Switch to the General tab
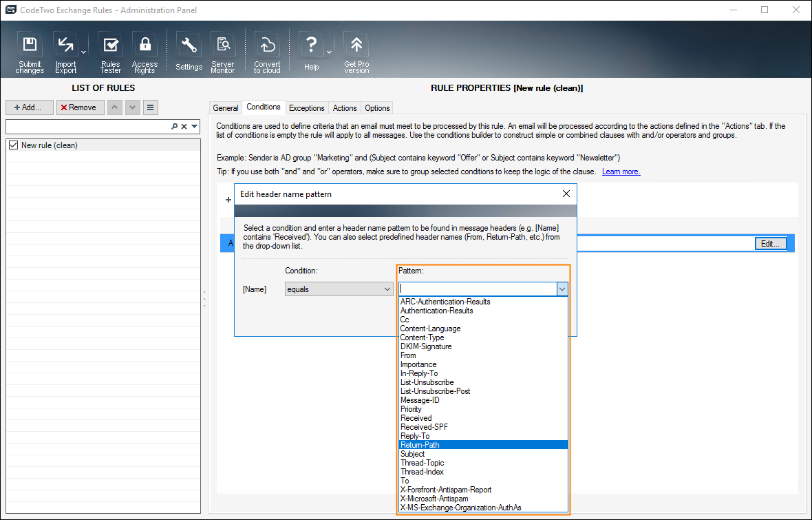The height and width of the screenshot is (520, 812). (x=225, y=108)
